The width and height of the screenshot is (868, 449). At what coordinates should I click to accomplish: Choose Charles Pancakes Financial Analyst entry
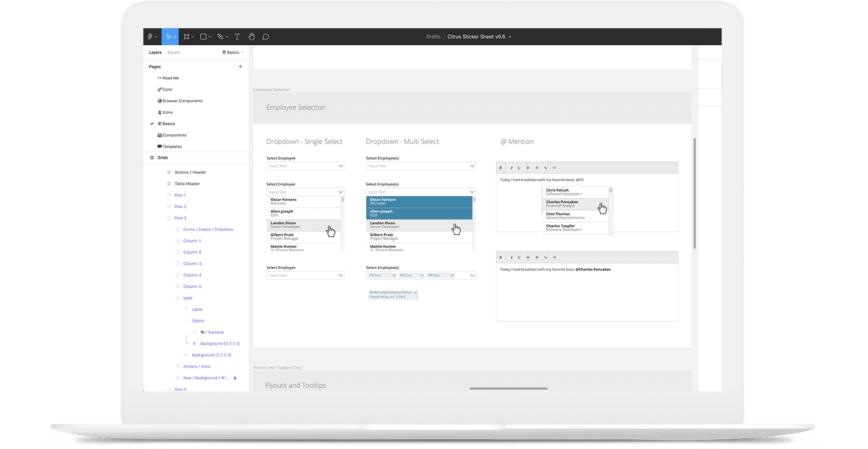click(x=575, y=204)
